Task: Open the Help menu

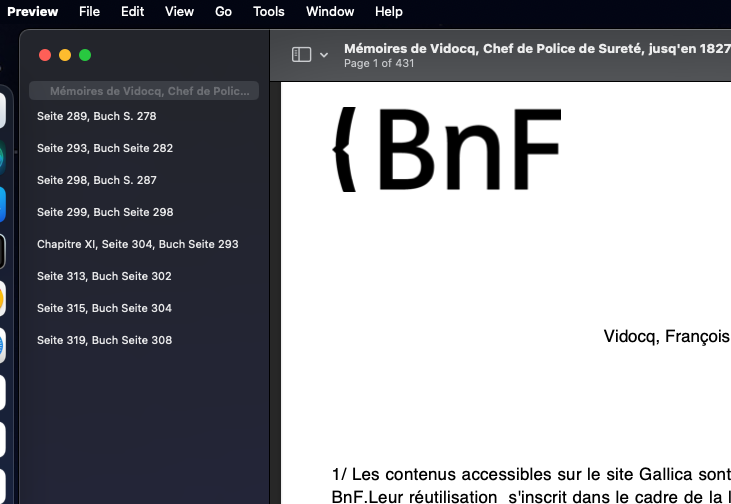Action: 389,12
